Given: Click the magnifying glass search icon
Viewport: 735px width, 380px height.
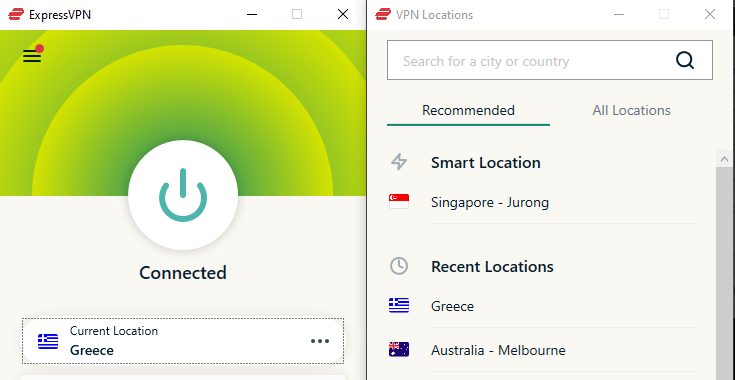Looking at the screenshot, I should pyautogui.click(x=684, y=60).
